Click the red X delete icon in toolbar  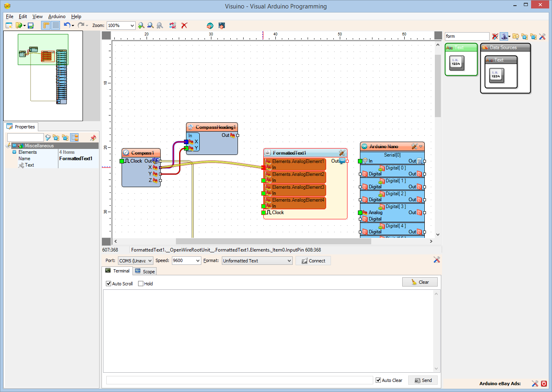coord(184,25)
